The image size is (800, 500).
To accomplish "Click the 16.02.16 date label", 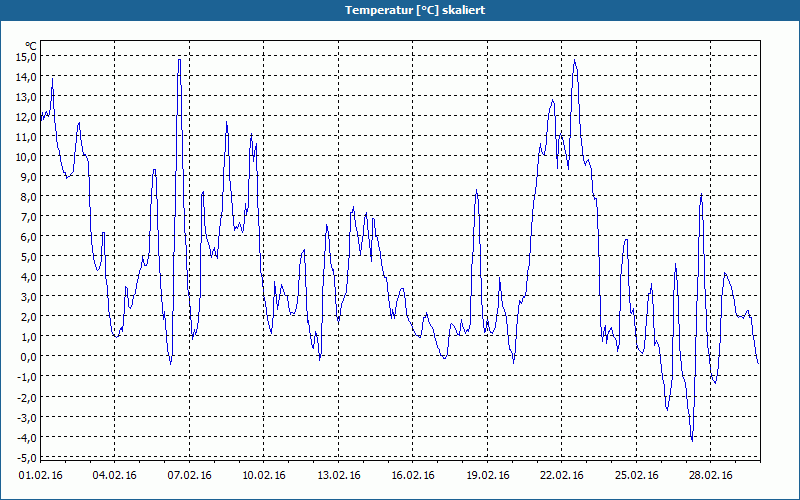I will tap(413, 475).
